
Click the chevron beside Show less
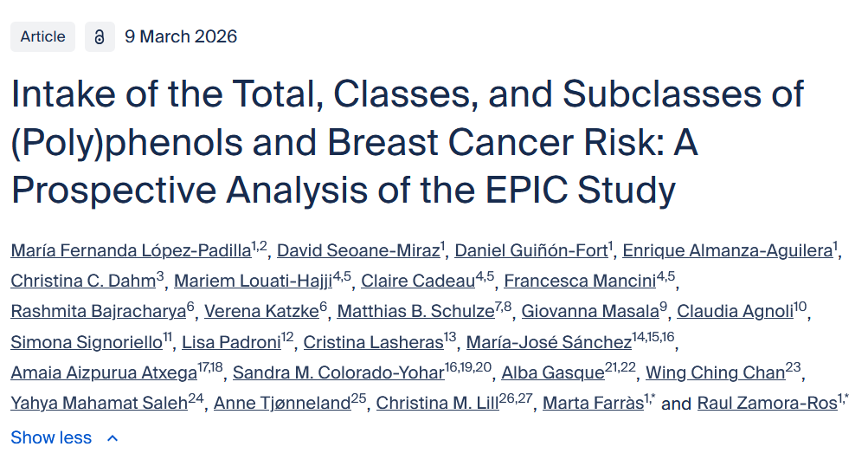[113, 438]
